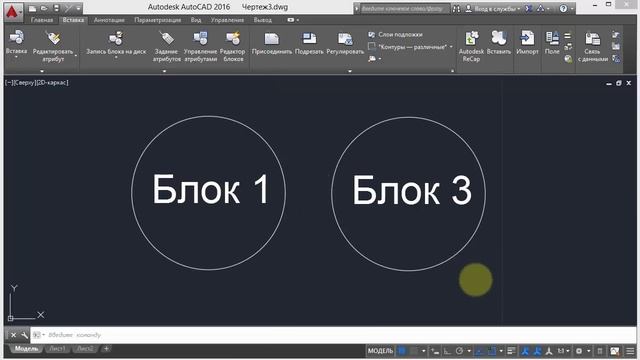Expand quick access toolbar customize arrow
The height and width of the screenshot is (360, 640).
(x=78, y=9)
